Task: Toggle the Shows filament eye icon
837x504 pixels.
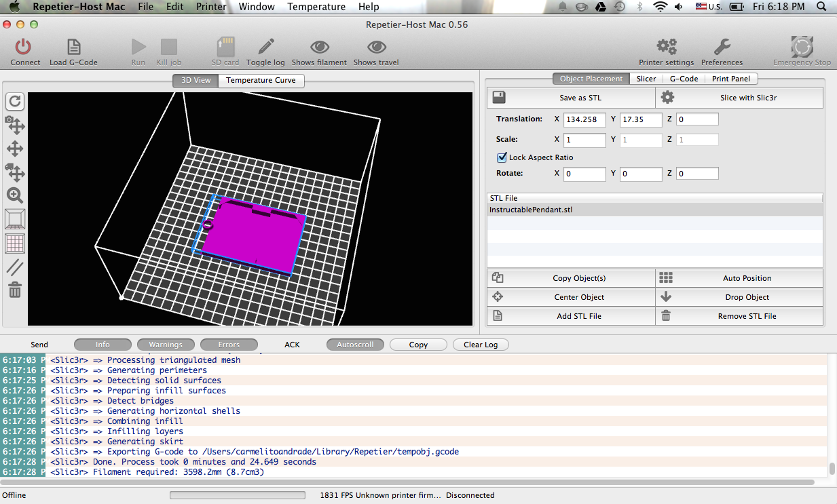Action: point(319,47)
